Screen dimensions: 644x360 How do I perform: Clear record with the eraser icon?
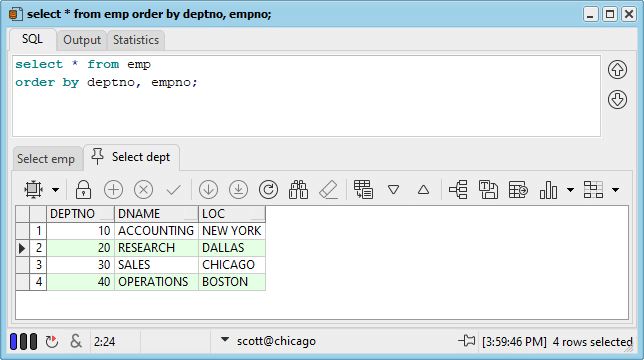pos(329,190)
